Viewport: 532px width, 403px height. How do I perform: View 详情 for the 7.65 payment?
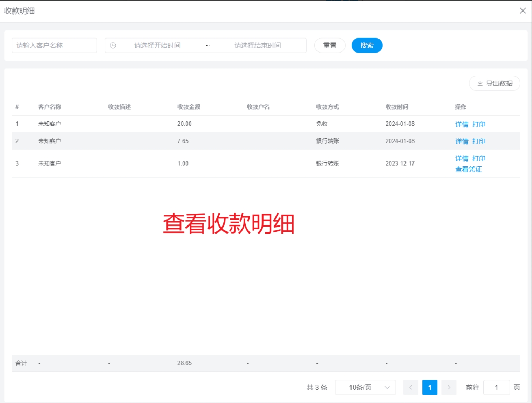point(462,141)
